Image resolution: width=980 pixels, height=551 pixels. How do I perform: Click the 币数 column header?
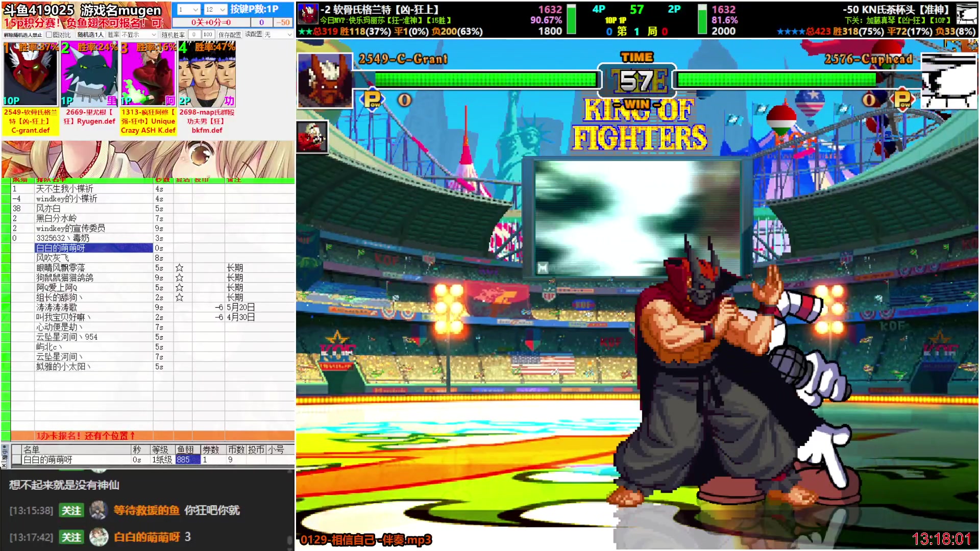coord(237,449)
